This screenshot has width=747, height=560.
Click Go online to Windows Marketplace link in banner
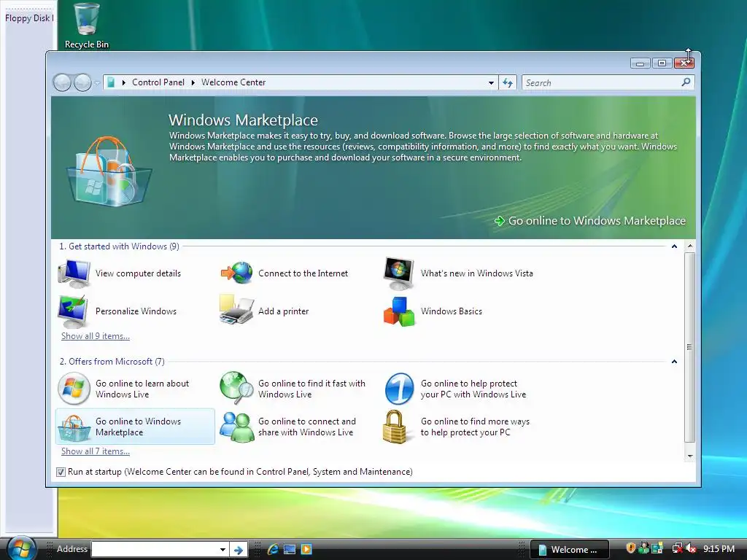click(x=597, y=221)
